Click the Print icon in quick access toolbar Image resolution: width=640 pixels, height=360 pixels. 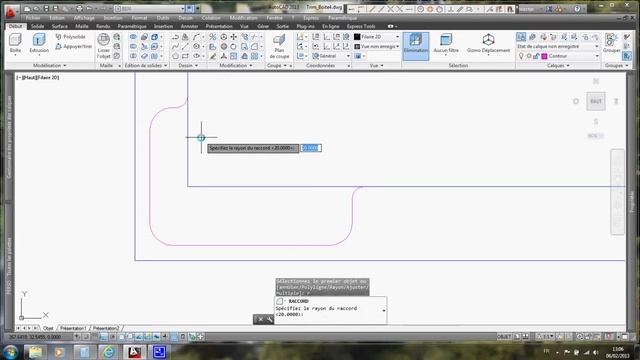point(79,9)
